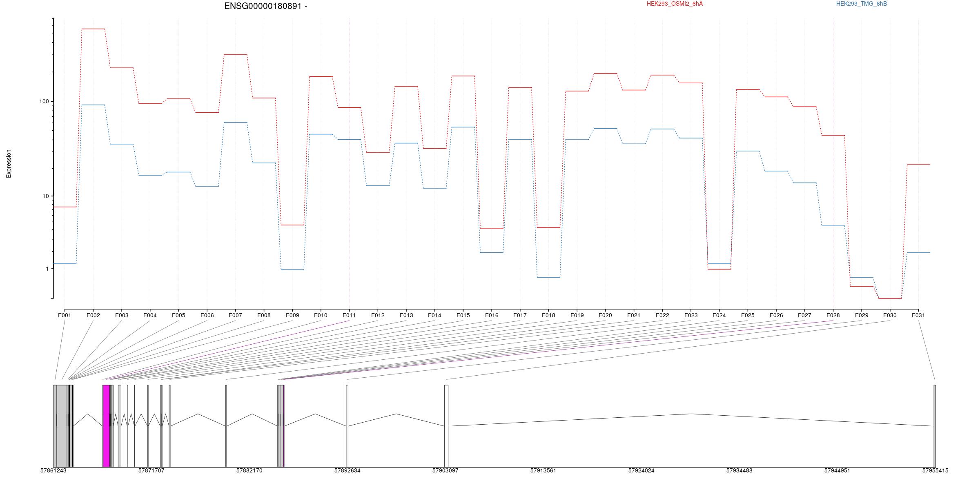980x490 pixels.
Task: Click genomic coordinate 57934488
Action: (x=739, y=470)
